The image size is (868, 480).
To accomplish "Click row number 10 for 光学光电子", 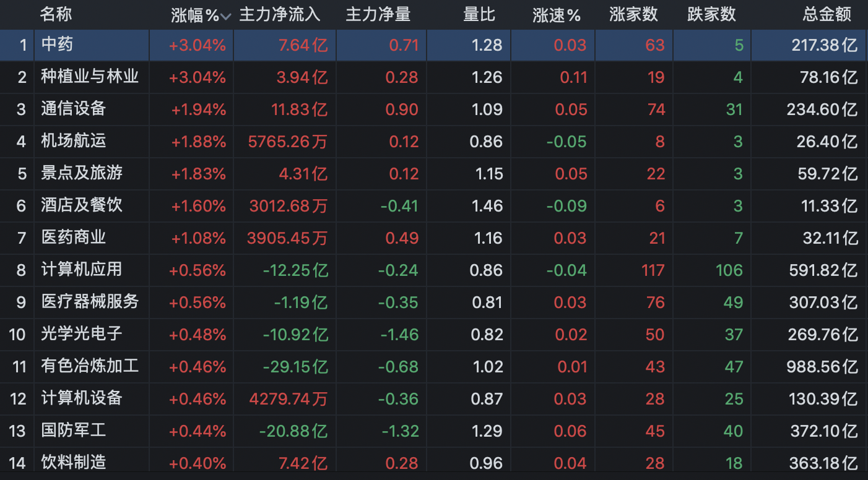I will click(x=17, y=335).
